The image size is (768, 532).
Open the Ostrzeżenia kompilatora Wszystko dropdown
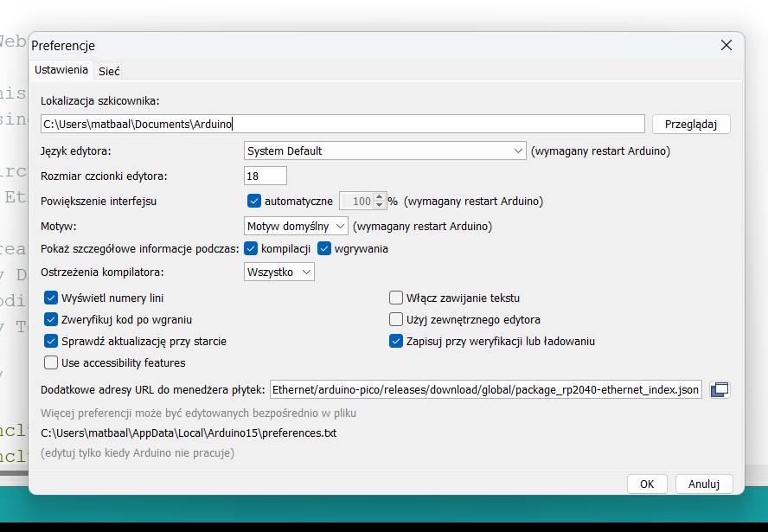point(279,272)
